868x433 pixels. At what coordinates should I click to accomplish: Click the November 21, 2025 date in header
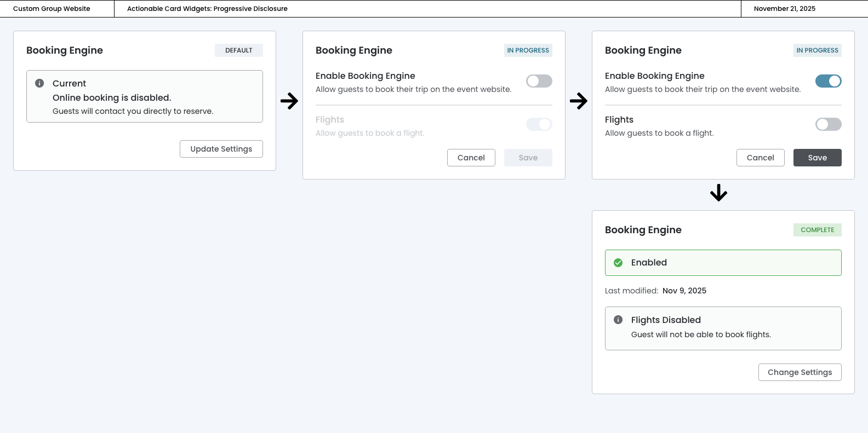pyautogui.click(x=784, y=9)
